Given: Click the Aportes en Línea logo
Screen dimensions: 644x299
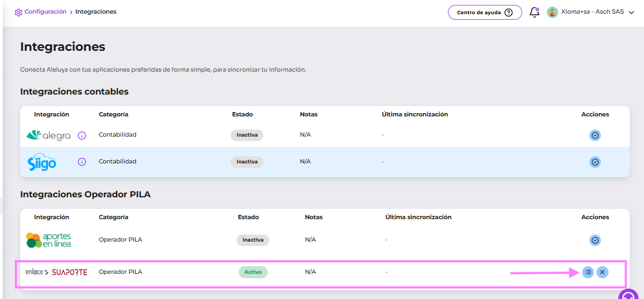Looking at the screenshot, I should (49, 240).
